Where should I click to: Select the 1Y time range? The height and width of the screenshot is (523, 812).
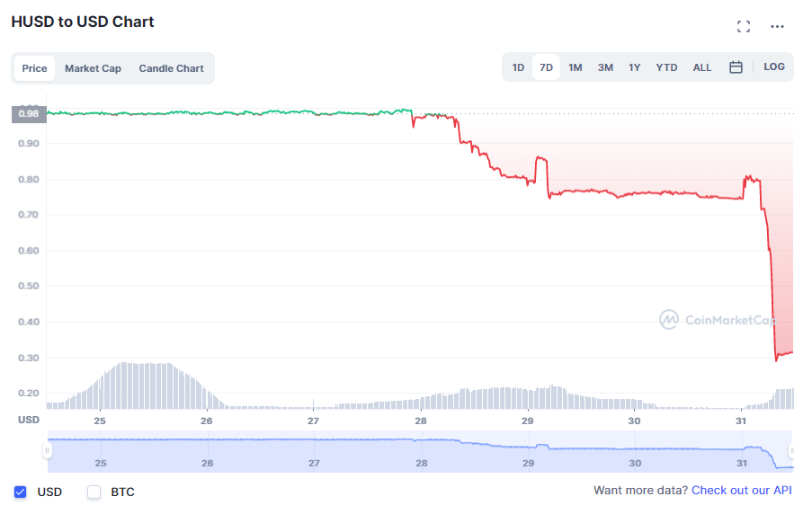(634, 67)
